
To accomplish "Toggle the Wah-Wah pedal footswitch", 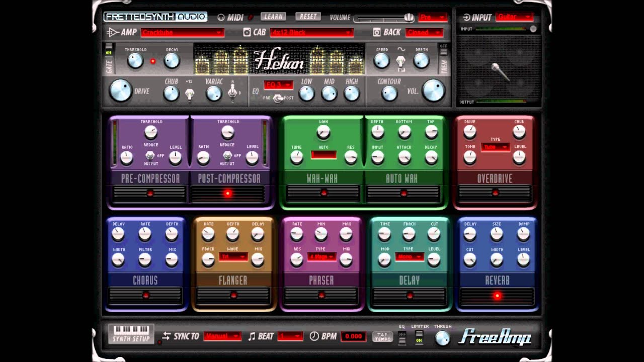I will 323,193.
